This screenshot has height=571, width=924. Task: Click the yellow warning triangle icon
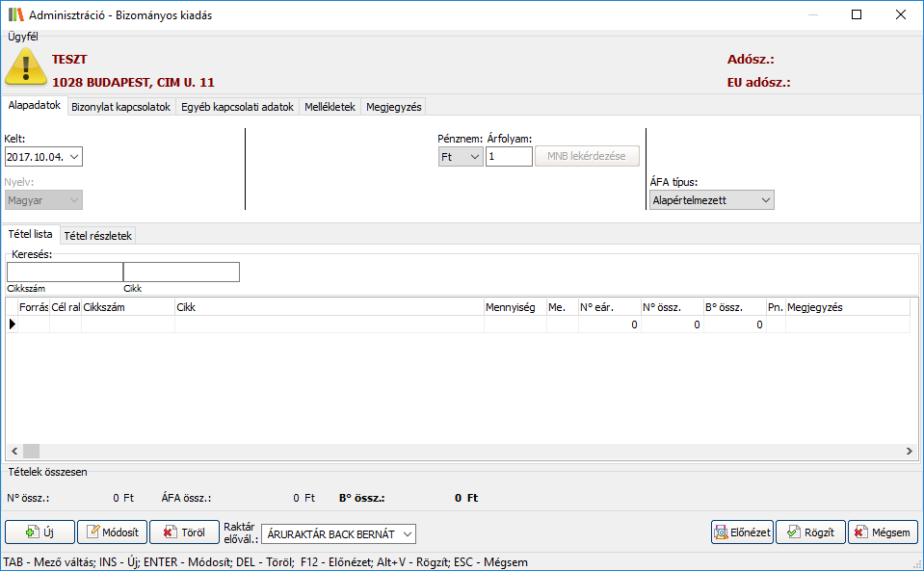click(x=26, y=67)
